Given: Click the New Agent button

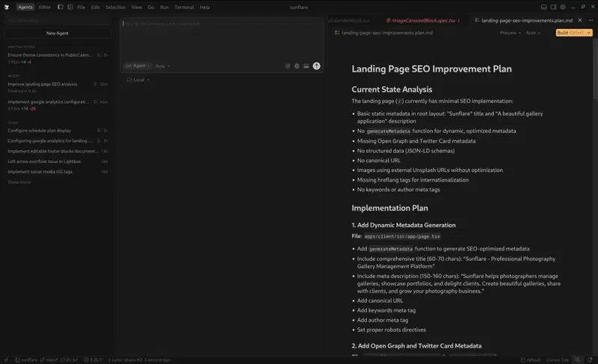Looking at the screenshot, I should (x=57, y=33).
